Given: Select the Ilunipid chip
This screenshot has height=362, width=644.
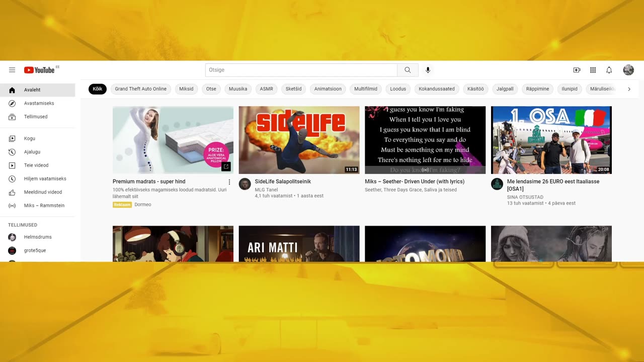Looking at the screenshot, I should tap(570, 89).
